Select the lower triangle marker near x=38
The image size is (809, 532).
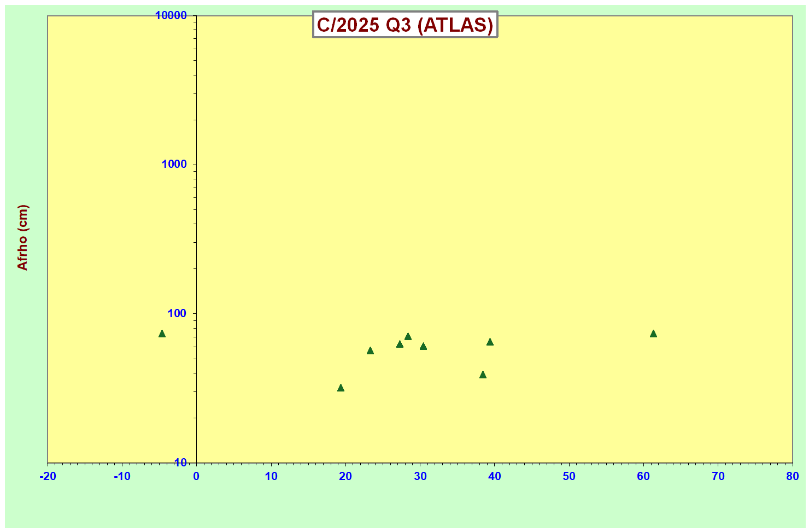click(x=483, y=375)
